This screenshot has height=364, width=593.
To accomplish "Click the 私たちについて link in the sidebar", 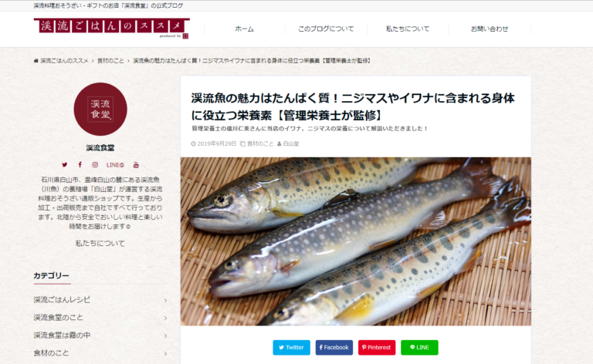I will (100, 244).
